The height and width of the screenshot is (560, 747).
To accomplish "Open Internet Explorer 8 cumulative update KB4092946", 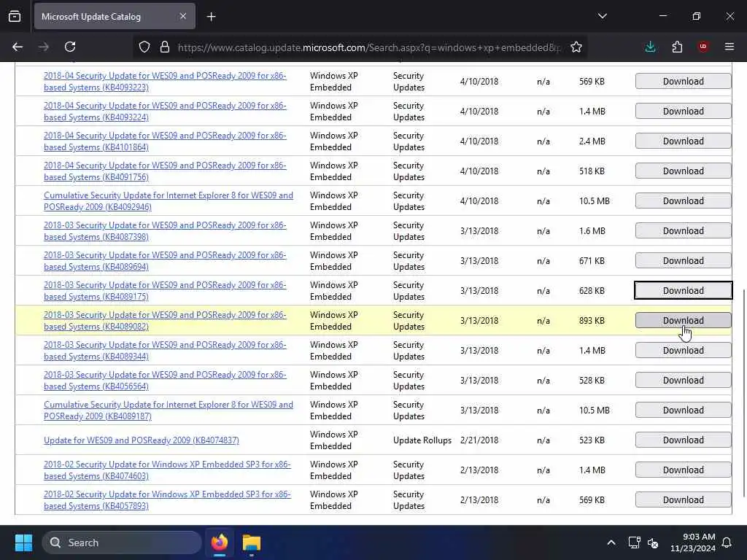I will pos(169,201).
